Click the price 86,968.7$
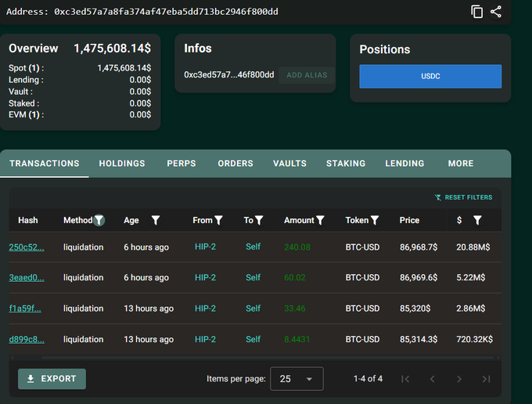This screenshot has height=404, width=532. click(x=419, y=247)
